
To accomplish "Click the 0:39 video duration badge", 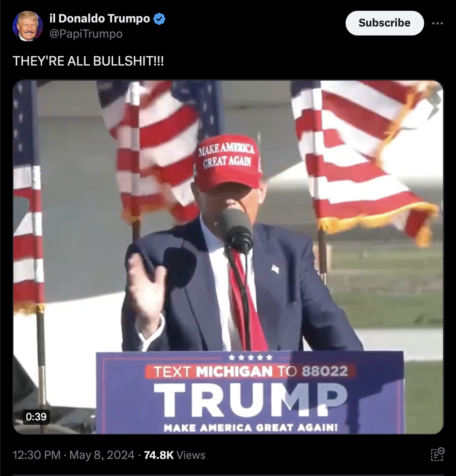I will click(36, 417).
